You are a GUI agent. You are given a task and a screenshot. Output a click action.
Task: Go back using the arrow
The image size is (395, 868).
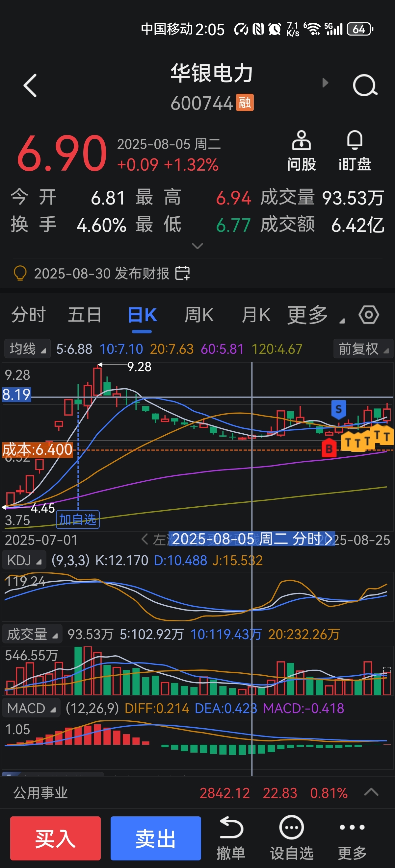pyautogui.click(x=30, y=85)
